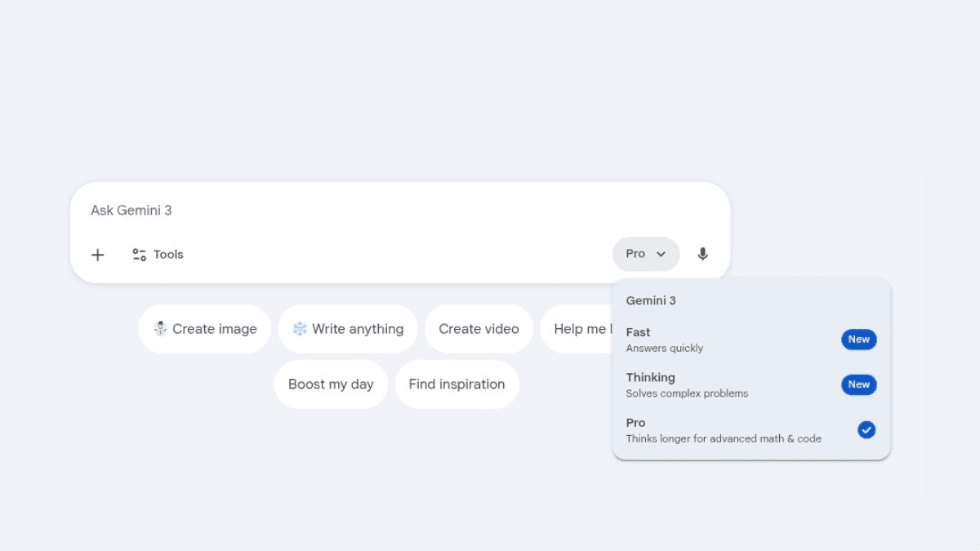The width and height of the screenshot is (980, 551).
Task: Click the Create video suggestion chip
Action: pyautogui.click(x=479, y=329)
